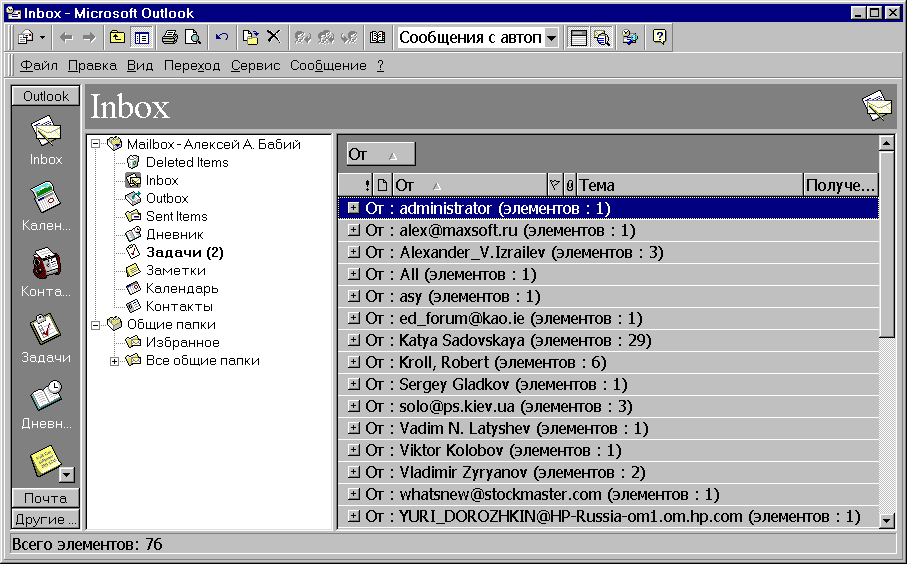Screen dimensions: 907x564
Task: Click the Office Assistant help icon
Action: tap(659, 37)
